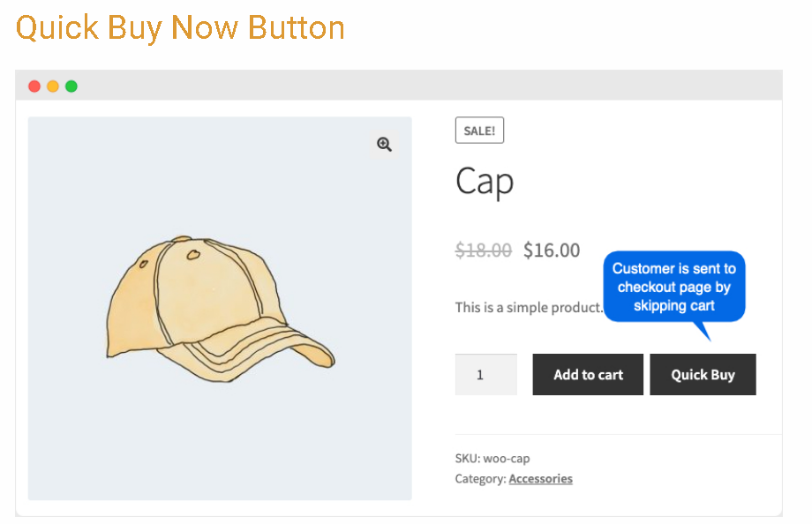Click the Cap product title
Screen dimensions: 812x524
(485, 182)
